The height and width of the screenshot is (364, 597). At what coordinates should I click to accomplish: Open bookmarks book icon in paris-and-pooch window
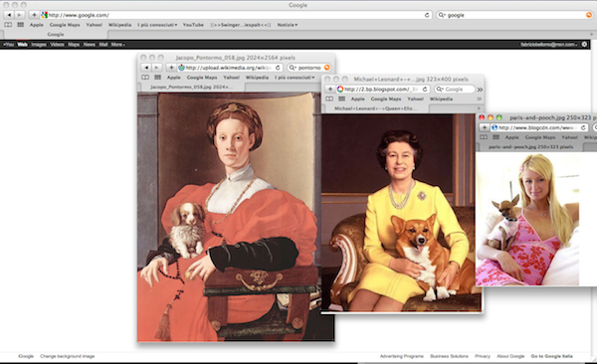click(484, 137)
